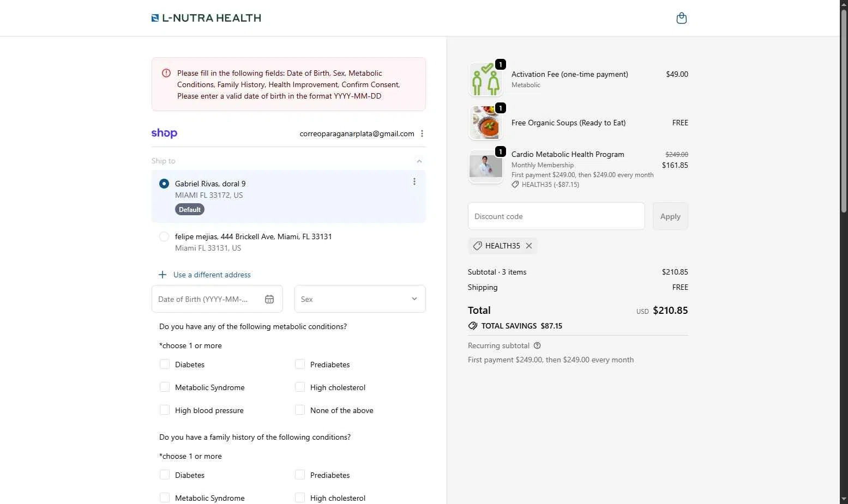Open the calendar date picker icon
Screen dimensions: 848x504
point(269,299)
